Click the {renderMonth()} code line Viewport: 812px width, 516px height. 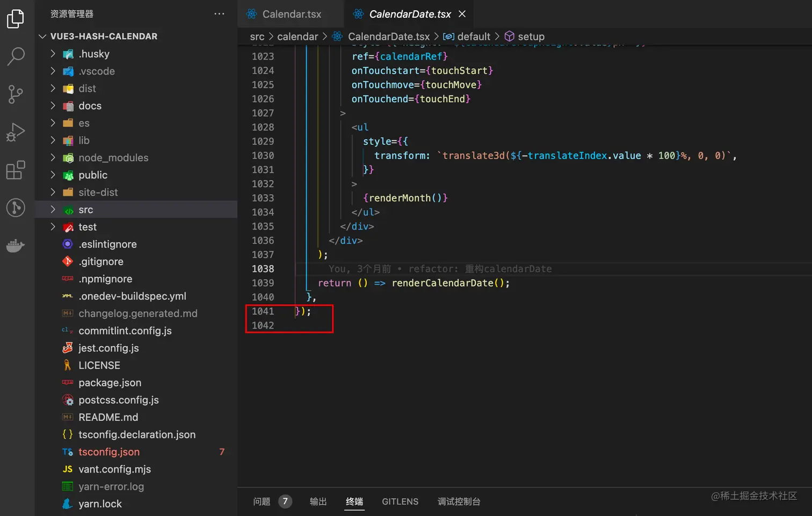click(405, 198)
